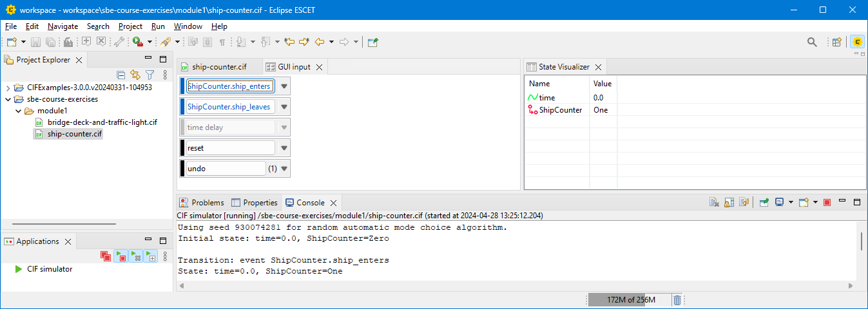Open the Navigate menu
The width and height of the screenshot is (868, 309).
point(63,26)
